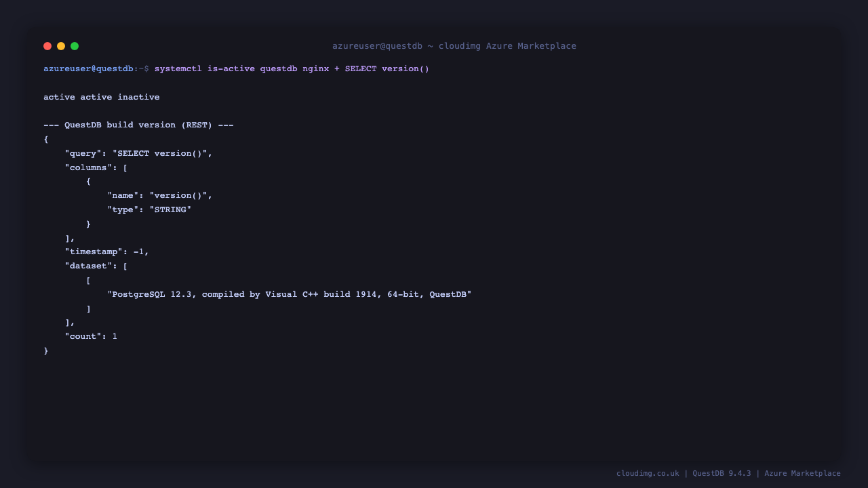Click the '"columns": [' line

[96, 167]
